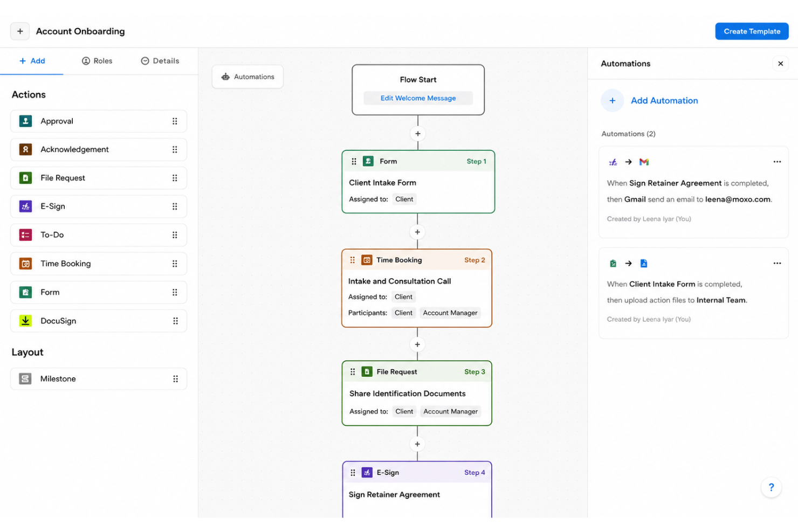The image size is (798, 532).
Task: Click the Automations (2) count label
Action: point(629,134)
